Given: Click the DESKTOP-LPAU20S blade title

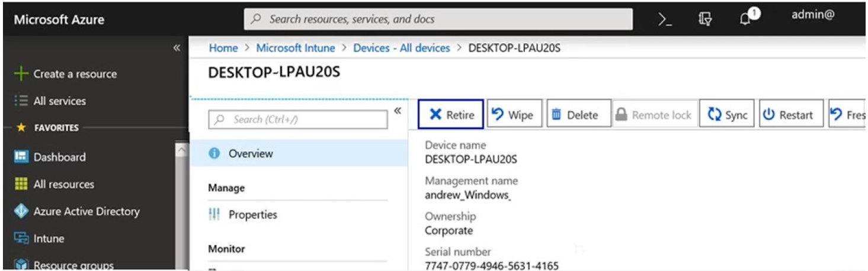Looking at the screenshot, I should coord(274,73).
